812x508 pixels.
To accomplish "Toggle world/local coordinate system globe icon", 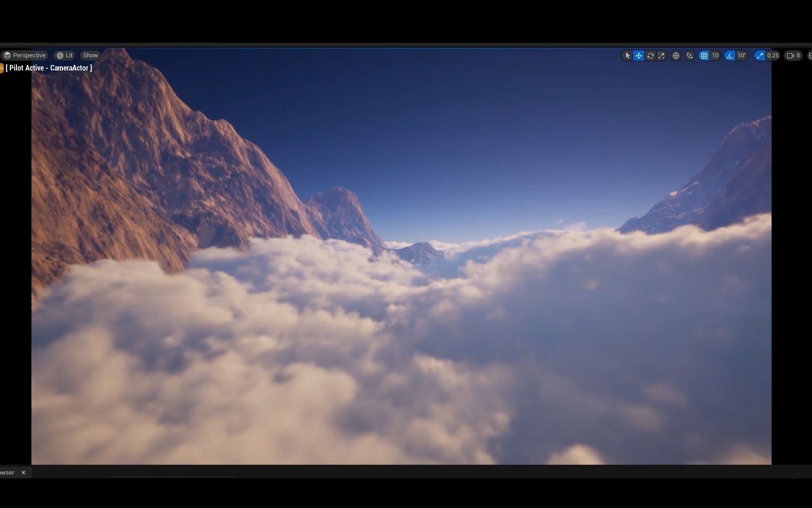I will coord(676,56).
